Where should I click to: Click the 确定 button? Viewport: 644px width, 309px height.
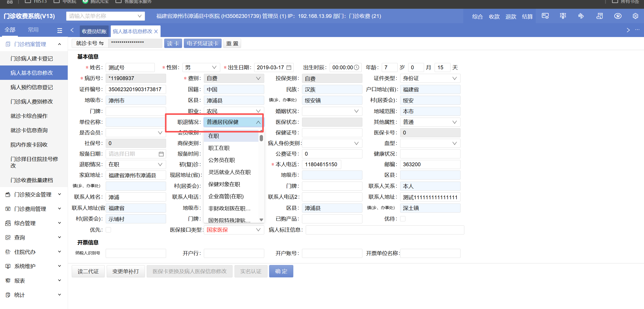pos(281,271)
